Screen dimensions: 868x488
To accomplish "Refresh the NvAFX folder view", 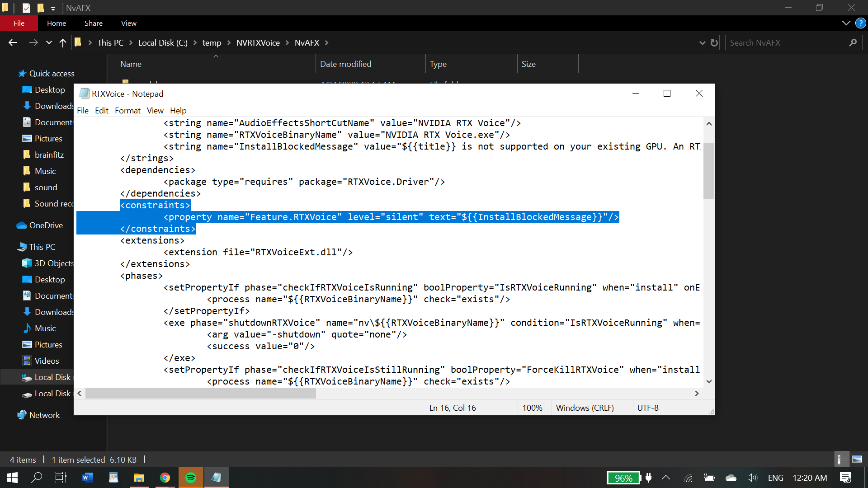I will 714,43.
